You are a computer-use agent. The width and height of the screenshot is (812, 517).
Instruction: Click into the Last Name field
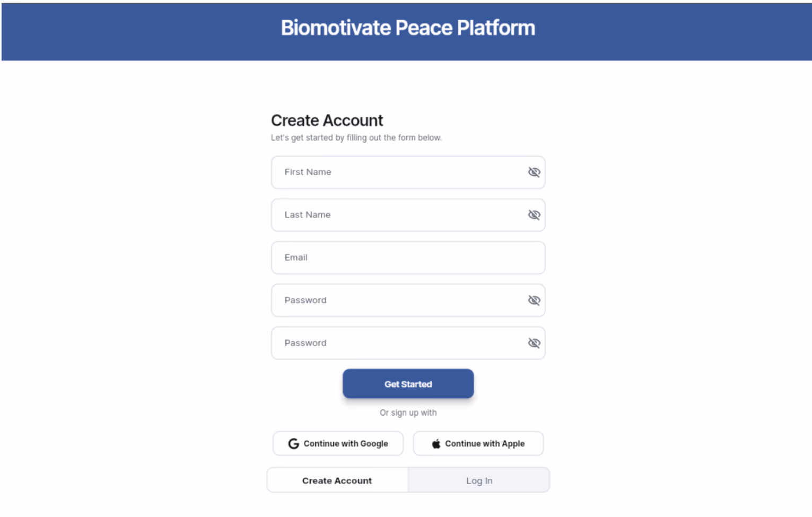[398, 215]
